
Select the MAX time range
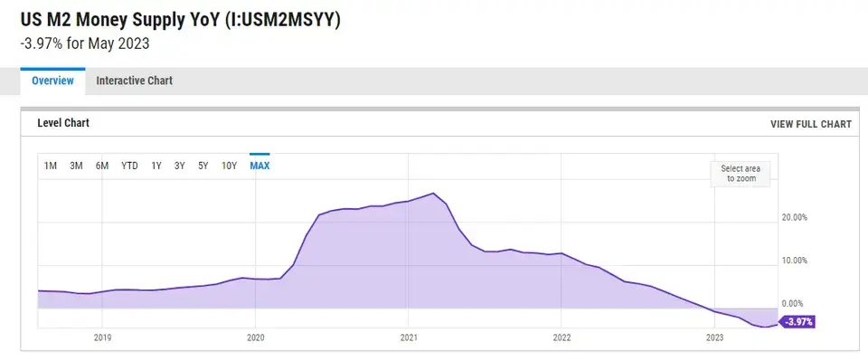point(259,166)
